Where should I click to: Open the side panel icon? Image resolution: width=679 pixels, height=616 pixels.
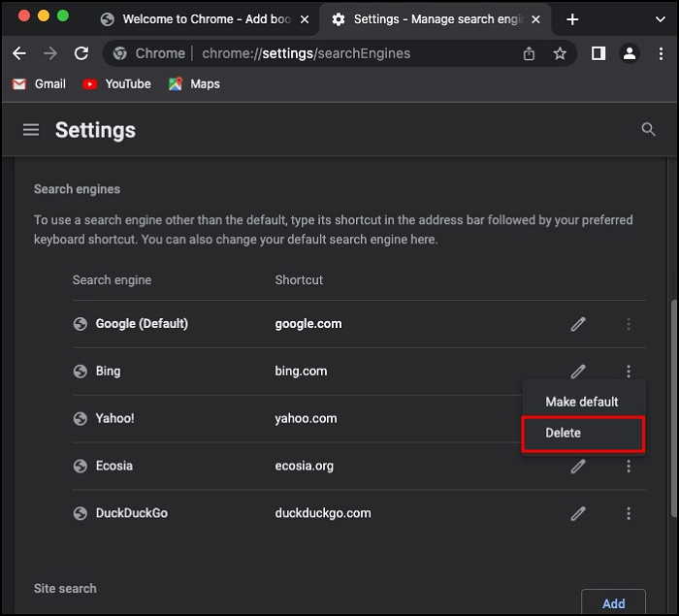click(598, 54)
